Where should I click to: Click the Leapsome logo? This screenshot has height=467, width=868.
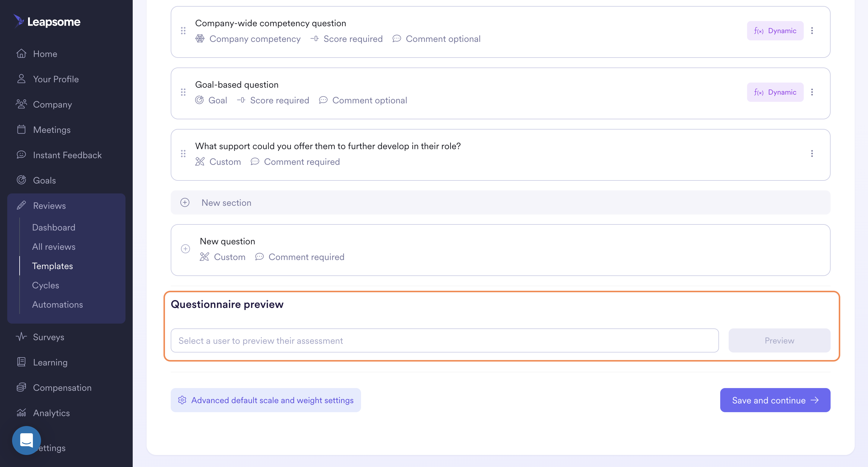tap(47, 22)
